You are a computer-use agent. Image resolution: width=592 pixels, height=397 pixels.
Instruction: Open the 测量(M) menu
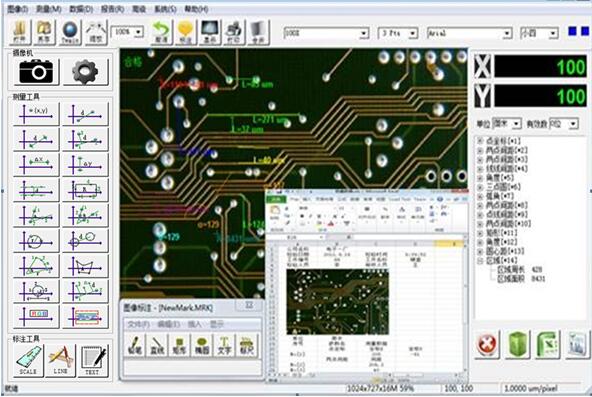[48, 9]
